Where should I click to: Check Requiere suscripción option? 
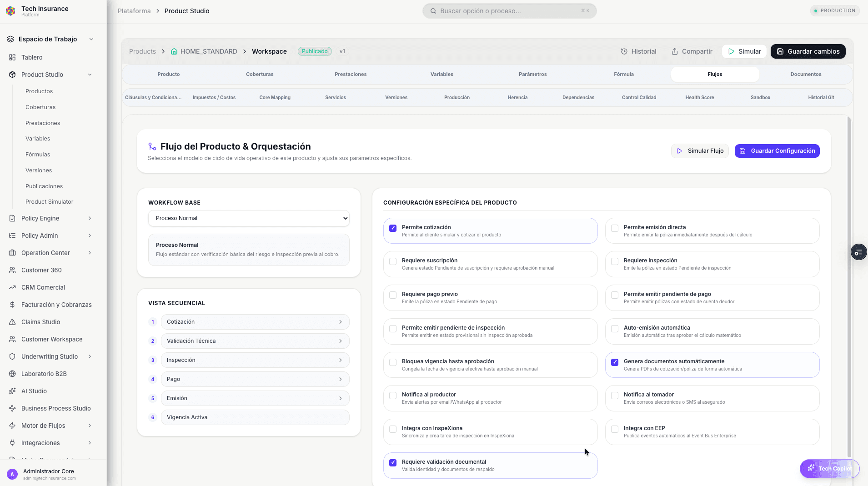click(x=393, y=261)
